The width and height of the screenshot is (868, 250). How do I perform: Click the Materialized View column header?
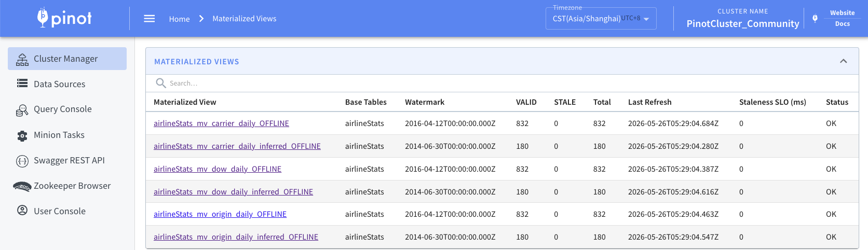(x=185, y=102)
